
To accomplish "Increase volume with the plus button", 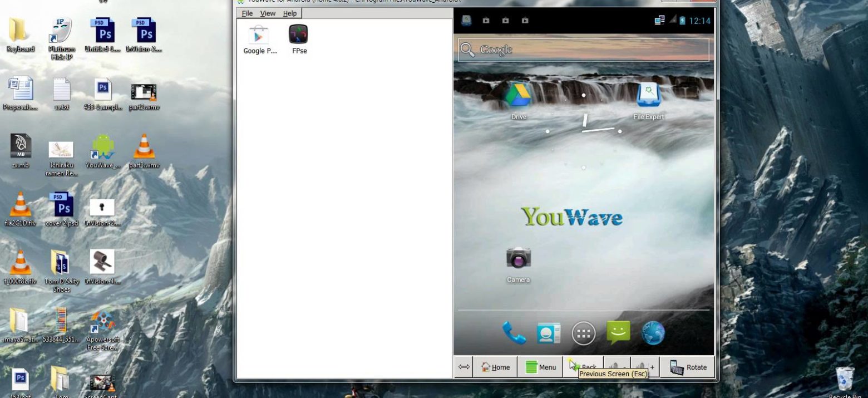I will click(645, 366).
